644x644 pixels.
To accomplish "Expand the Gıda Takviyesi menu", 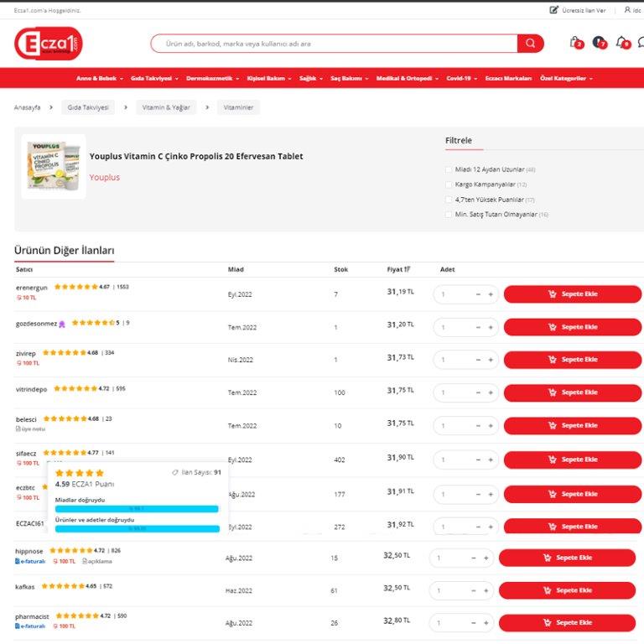I will [x=154, y=78].
